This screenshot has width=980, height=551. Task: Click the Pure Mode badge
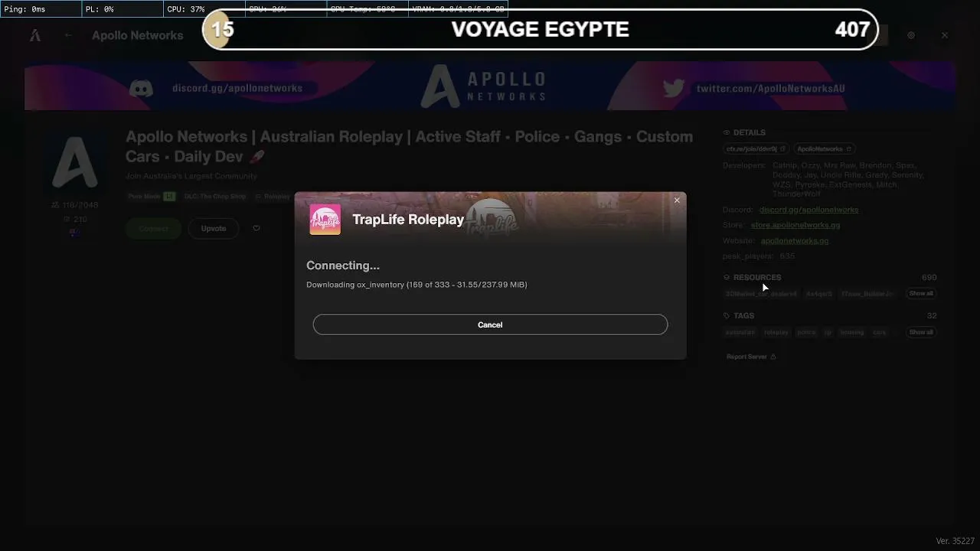coord(152,197)
